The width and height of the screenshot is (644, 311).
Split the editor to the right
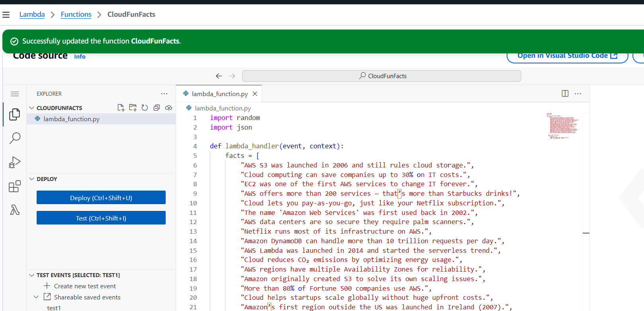(565, 93)
